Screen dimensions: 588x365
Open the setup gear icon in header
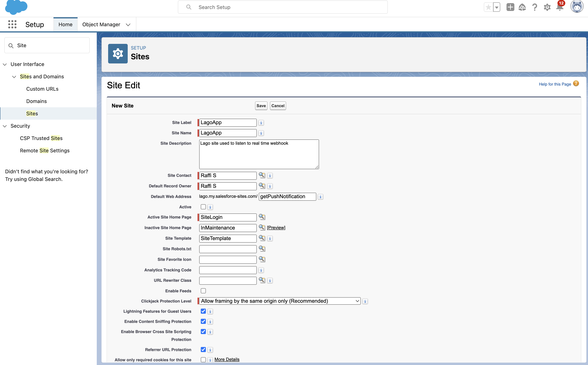pyautogui.click(x=547, y=7)
